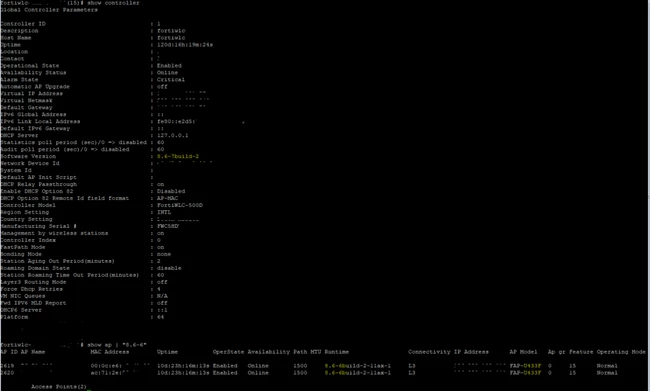Viewport: 650px width, 391px height.
Task: Select the 'VM NIC Queues' label
Action: point(23,296)
